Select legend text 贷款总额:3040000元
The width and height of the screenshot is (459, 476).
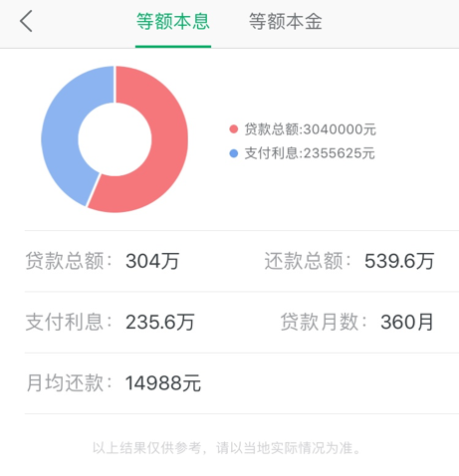click(310, 129)
